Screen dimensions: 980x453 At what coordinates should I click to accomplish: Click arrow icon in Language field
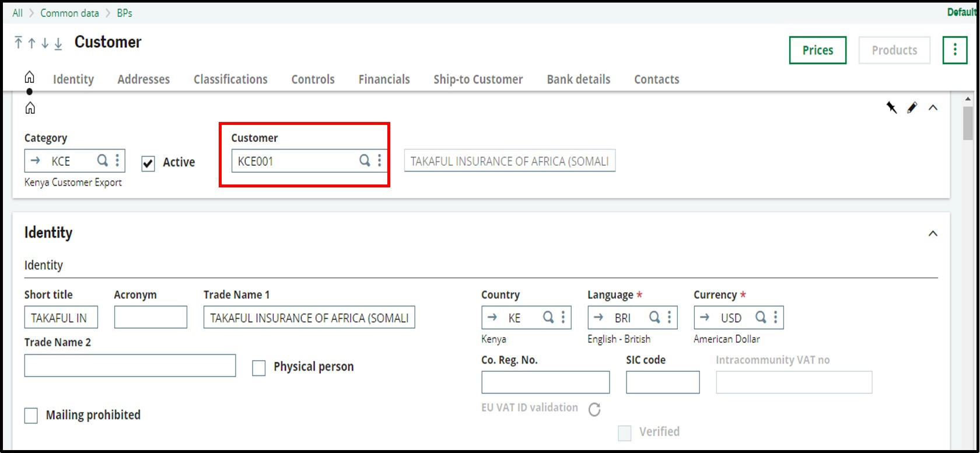[598, 317]
